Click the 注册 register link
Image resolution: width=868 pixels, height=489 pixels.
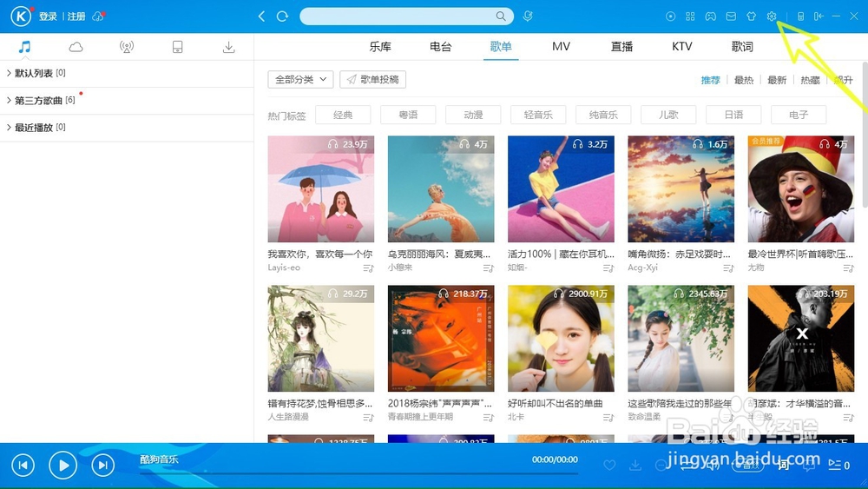point(76,17)
